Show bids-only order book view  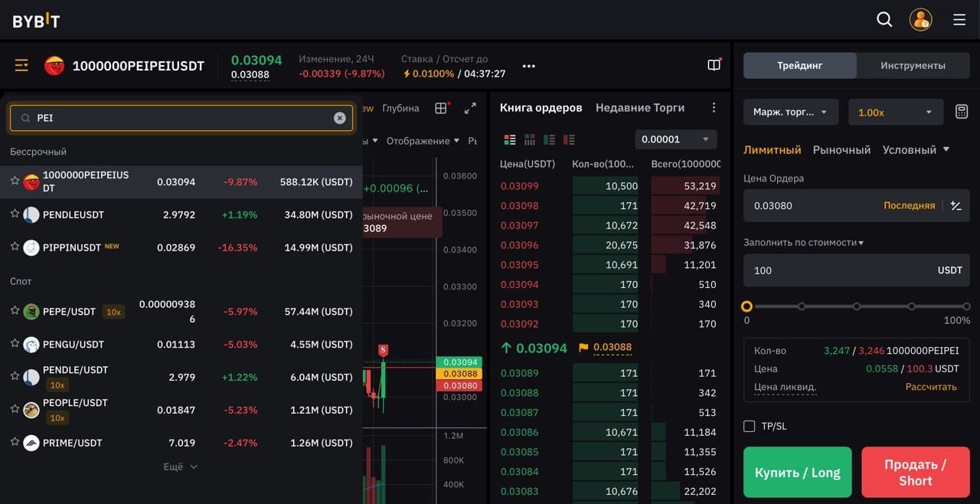(549, 139)
